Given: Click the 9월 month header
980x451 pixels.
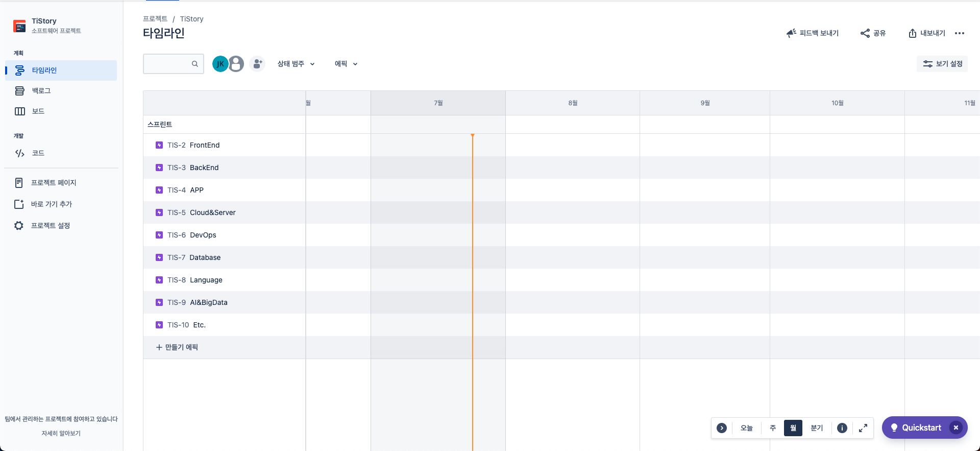Looking at the screenshot, I should [705, 103].
